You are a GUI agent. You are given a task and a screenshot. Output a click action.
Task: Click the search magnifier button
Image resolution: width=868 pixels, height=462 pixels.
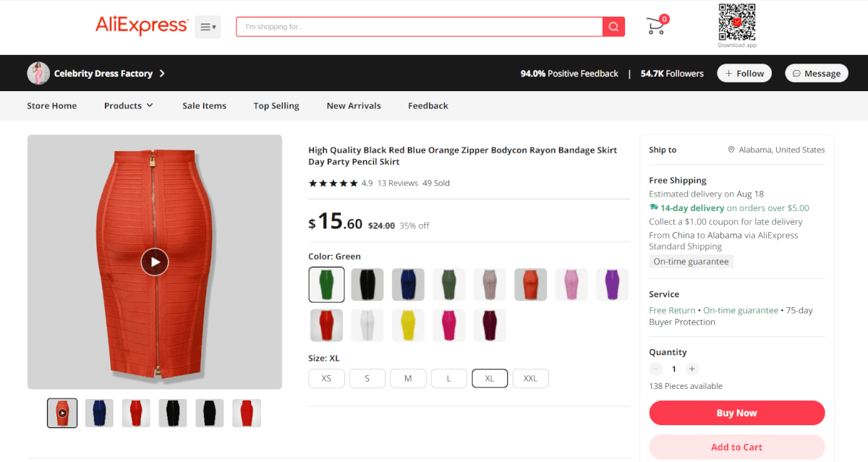click(x=613, y=27)
